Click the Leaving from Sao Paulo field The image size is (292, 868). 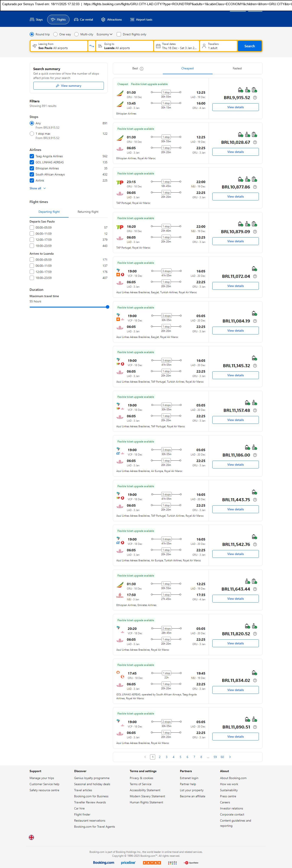(59, 46)
